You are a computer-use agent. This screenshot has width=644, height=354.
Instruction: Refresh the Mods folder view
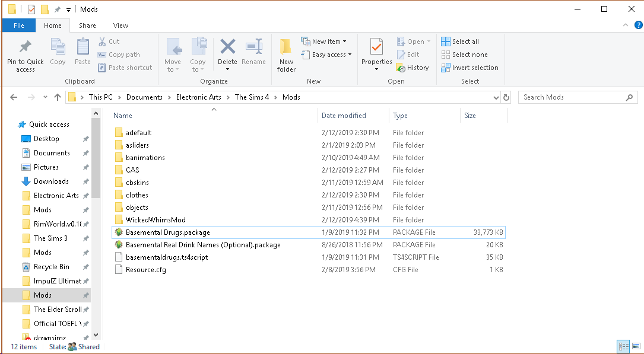506,97
